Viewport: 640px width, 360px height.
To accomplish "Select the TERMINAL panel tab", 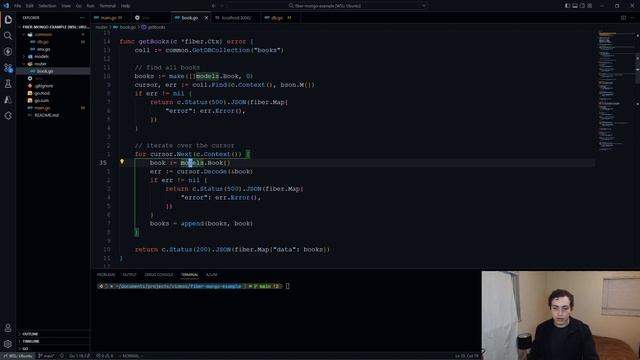I will tap(189, 275).
